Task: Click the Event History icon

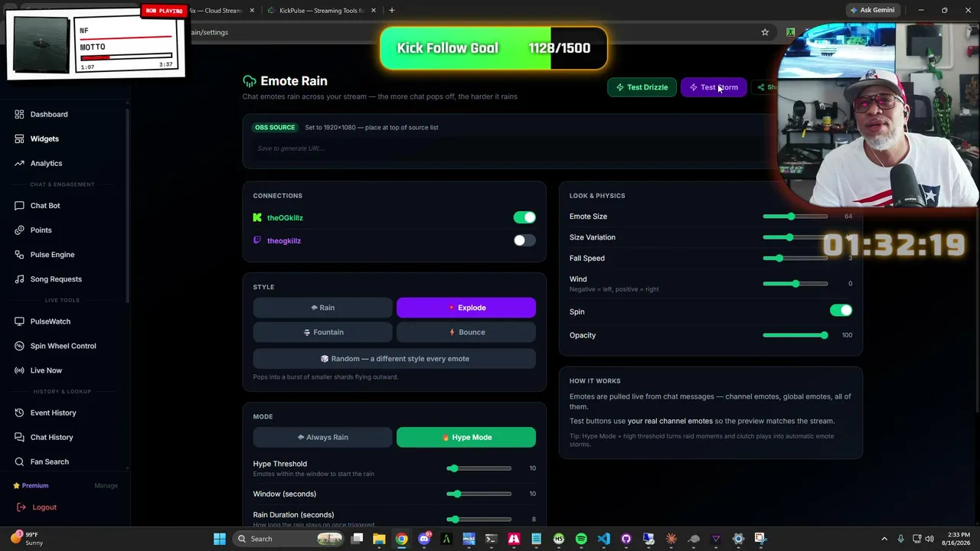Action: pyautogui.click(x=19, y=413)
